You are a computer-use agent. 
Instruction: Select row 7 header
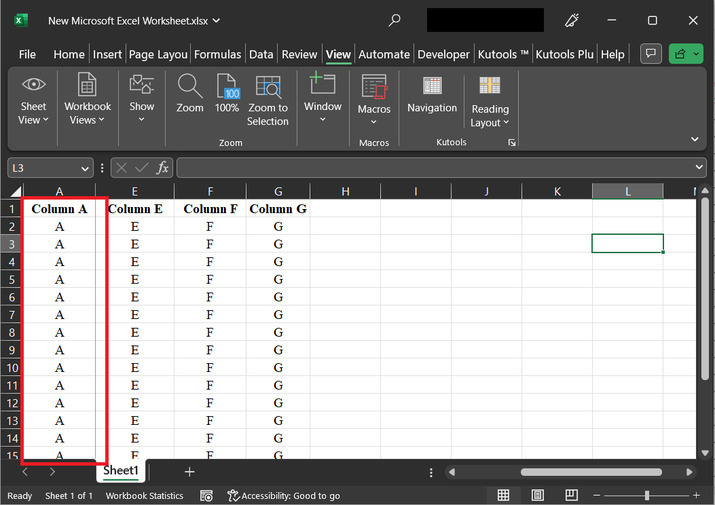12,315
